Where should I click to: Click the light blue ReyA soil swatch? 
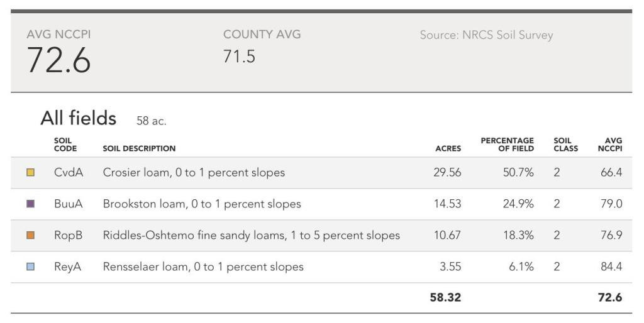point(31,267)
